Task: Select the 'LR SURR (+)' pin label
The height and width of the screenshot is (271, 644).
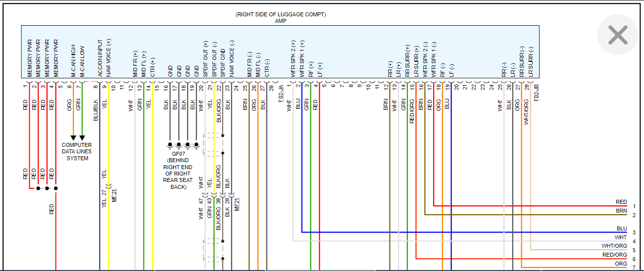Action: [x=416, y=61]
